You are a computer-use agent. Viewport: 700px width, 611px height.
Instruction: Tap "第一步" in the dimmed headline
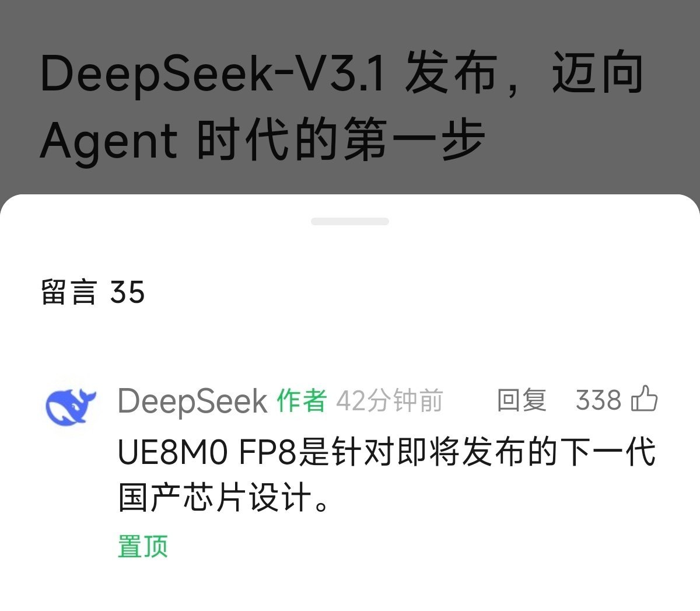[x=414, y=139]
